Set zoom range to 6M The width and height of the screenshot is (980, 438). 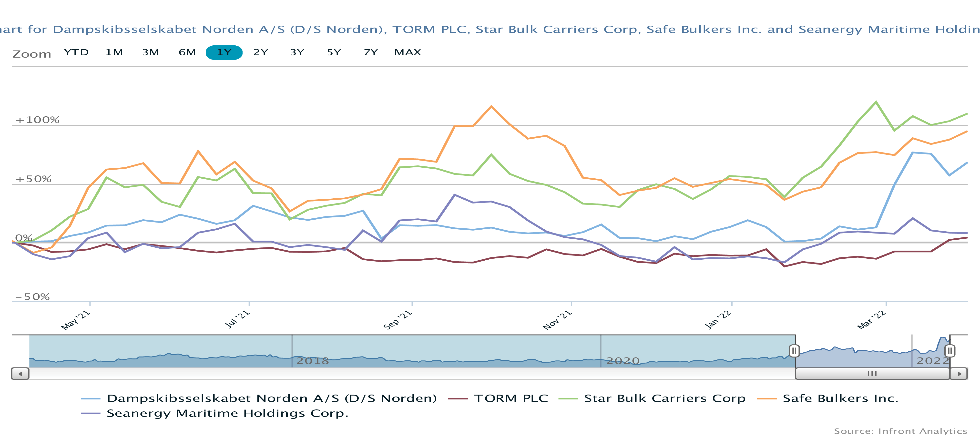tap(187, 52)
